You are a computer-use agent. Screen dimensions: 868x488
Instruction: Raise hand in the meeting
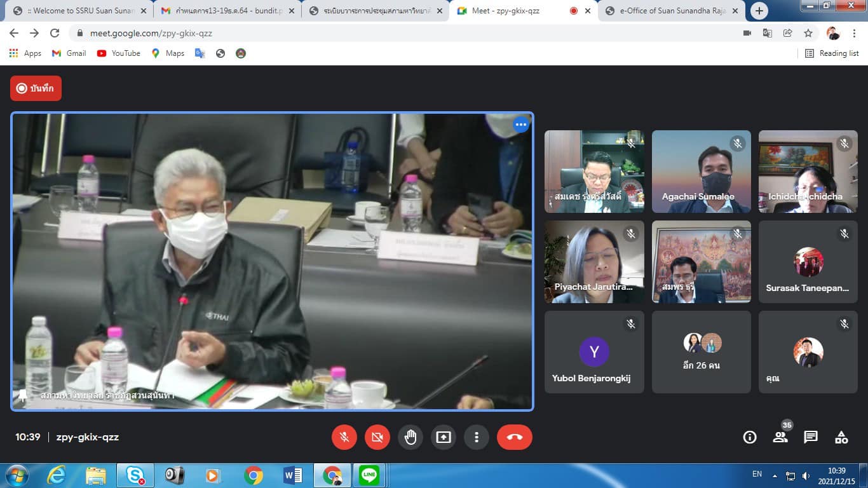tap(410, 437)
